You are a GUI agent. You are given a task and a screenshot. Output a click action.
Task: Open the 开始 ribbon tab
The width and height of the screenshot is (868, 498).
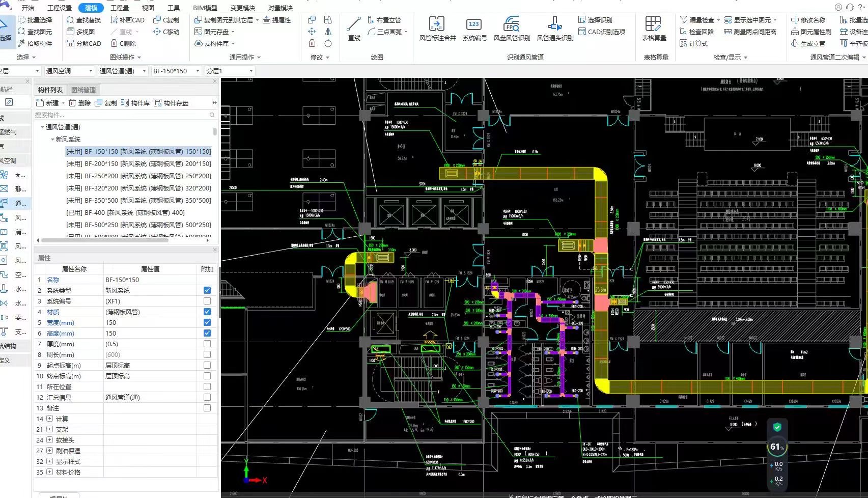click(28, 8)
